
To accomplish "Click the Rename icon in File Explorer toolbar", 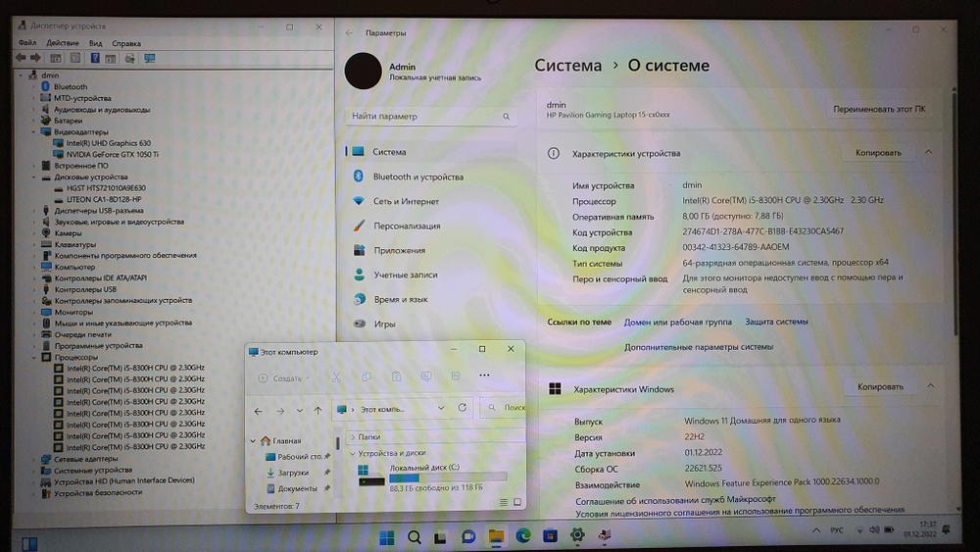I will coord(426,376).
